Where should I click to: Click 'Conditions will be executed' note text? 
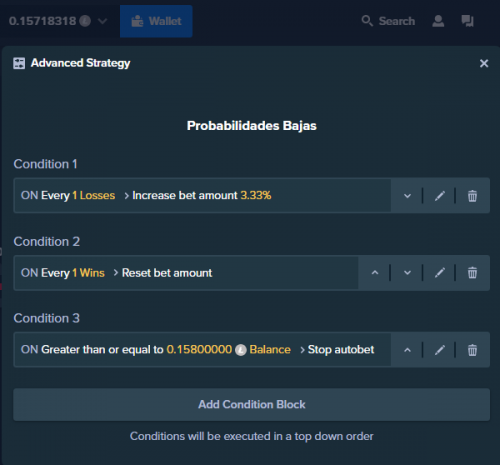[x=251, y=436]
